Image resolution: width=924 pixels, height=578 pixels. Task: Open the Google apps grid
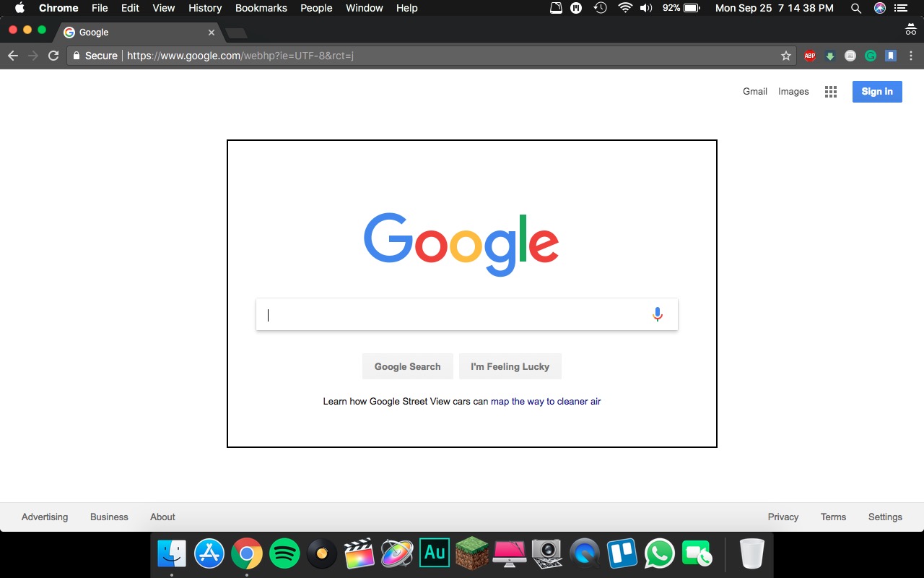pos(830,91)
